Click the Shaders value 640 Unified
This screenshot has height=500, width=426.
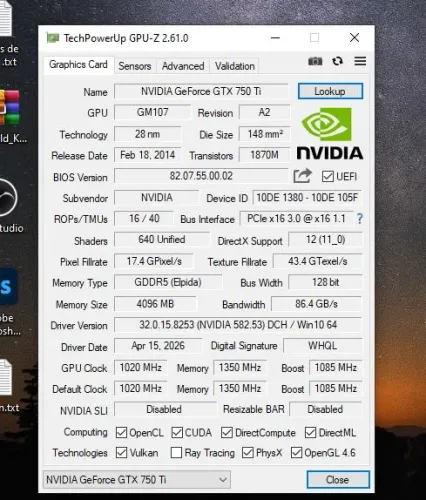162,239
